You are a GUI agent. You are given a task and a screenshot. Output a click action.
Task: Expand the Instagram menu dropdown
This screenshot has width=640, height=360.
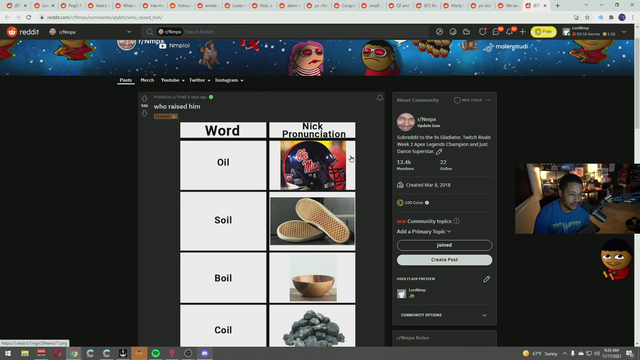tap(229, 80)
